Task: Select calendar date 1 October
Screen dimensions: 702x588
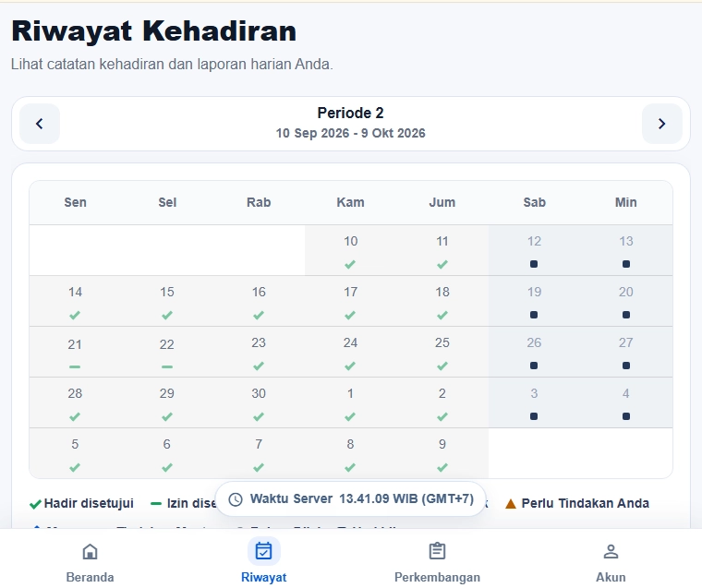Action: click(x=351, y=402)
